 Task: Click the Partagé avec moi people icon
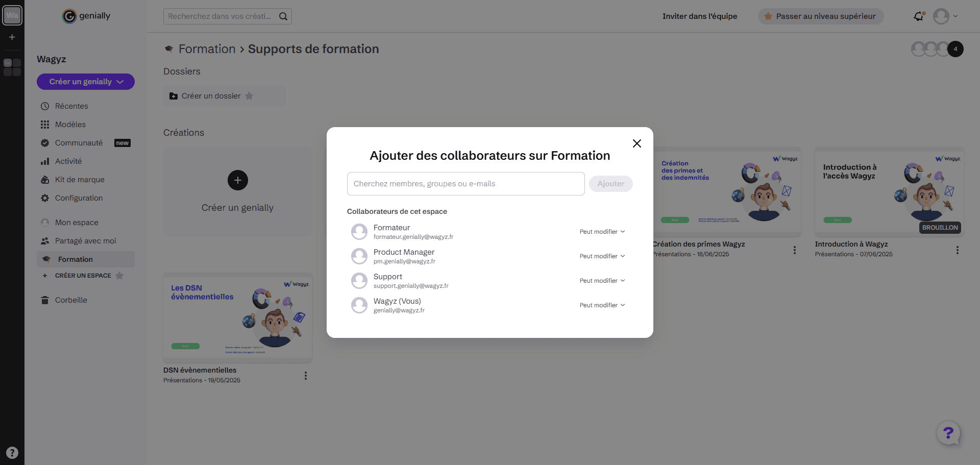point(45,241)
